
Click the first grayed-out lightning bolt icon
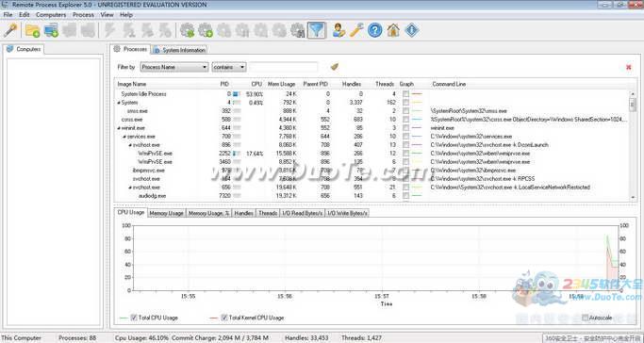point(109,30)
